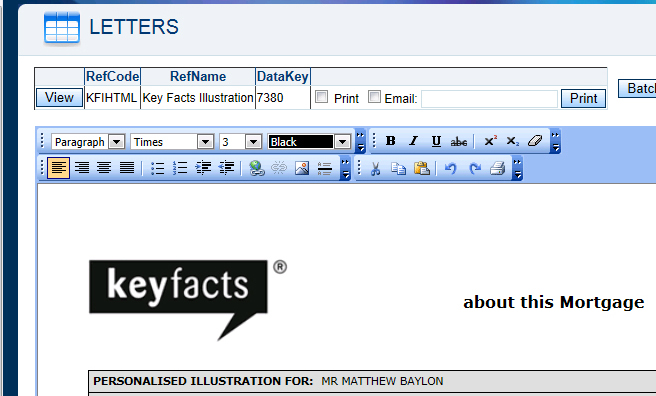Center align text
The height and width of the screenshot is (396, 656).
click(x=104, y=168)
